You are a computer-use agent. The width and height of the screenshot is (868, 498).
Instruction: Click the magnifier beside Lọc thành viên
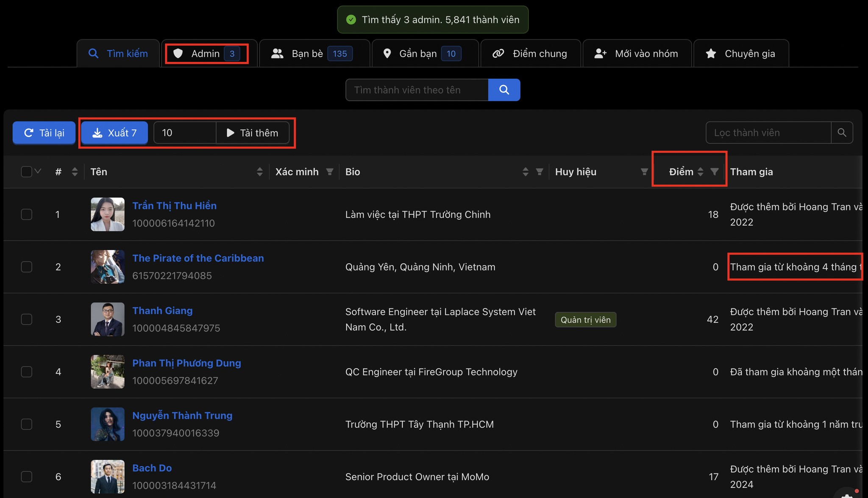pyautogui.click(x=842, y=133)
